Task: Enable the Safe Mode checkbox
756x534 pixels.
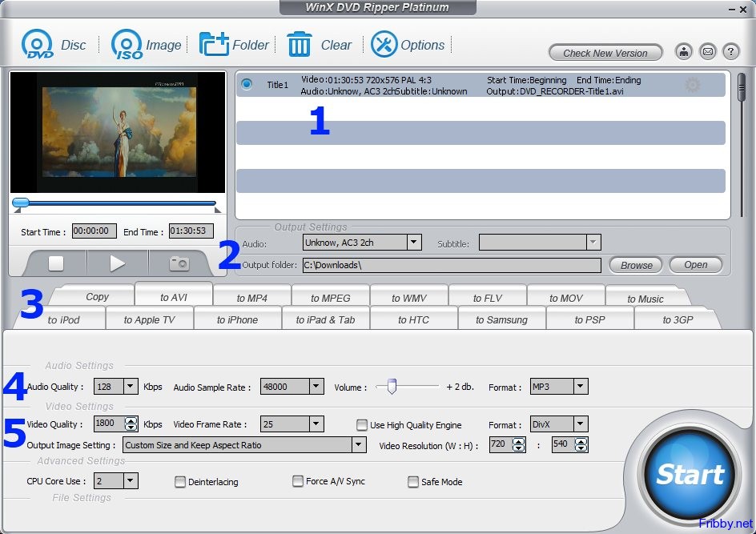Action: 413,481
